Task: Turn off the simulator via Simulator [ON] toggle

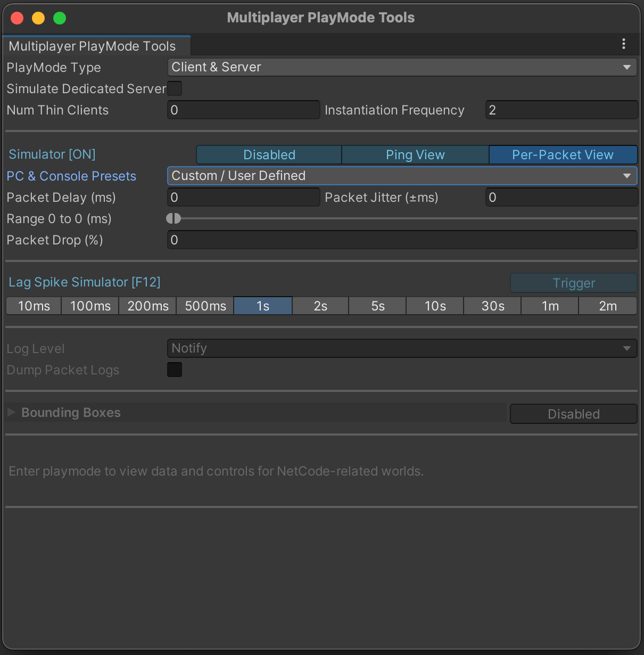Action: (52, 154)
